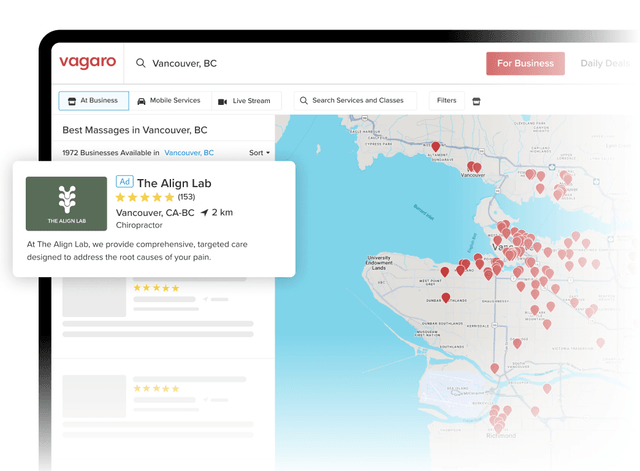Click The Align Lab description paragraph

(137, 251)
